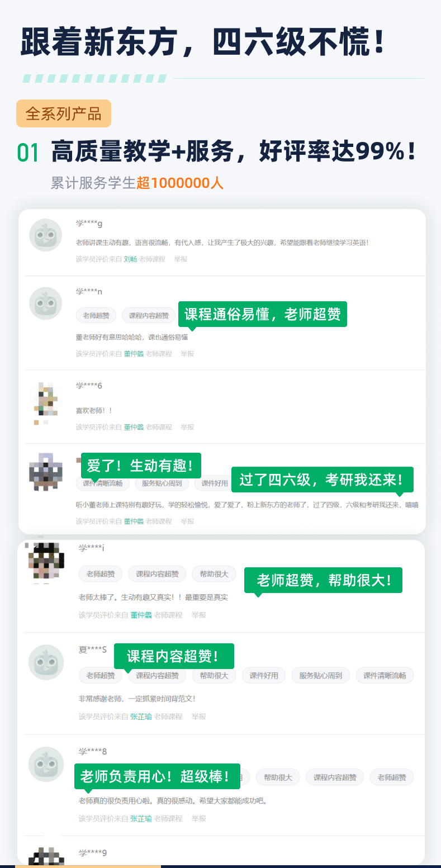The image size is (441, 868).
Task: Open teacher 刘畅's course link
Action: pyautogui.click(x=130, y=259)
